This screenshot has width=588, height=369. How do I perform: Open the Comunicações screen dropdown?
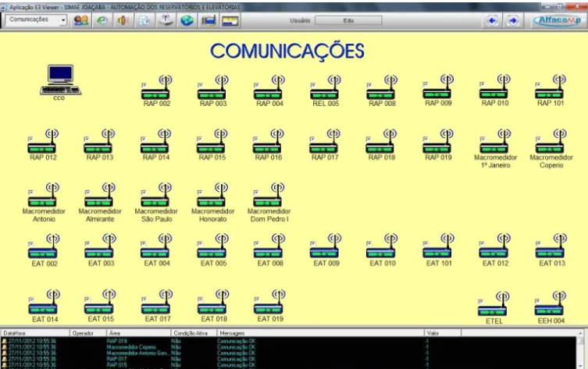(63, 19)
